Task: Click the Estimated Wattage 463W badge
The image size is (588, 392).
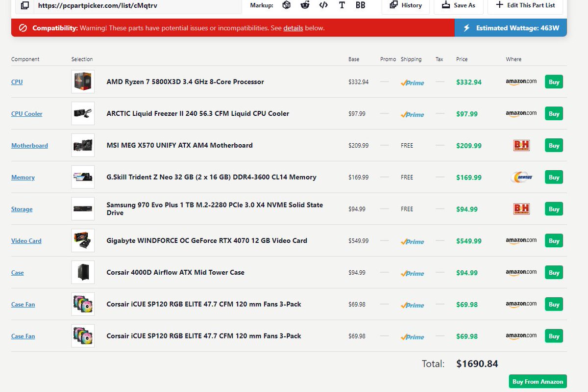Action: 511,28
